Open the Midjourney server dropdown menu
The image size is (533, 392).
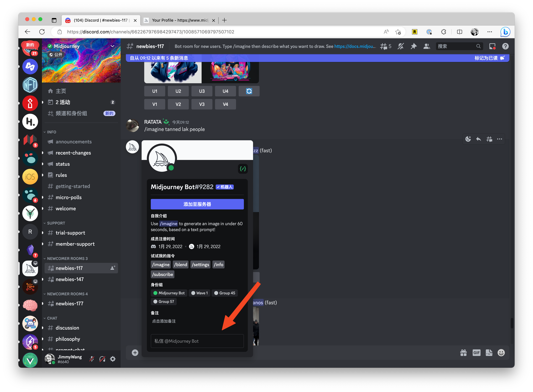pos(112,46)
